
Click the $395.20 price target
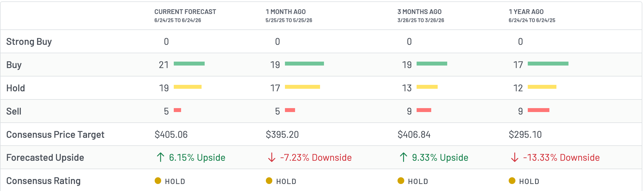pos(282,134)
